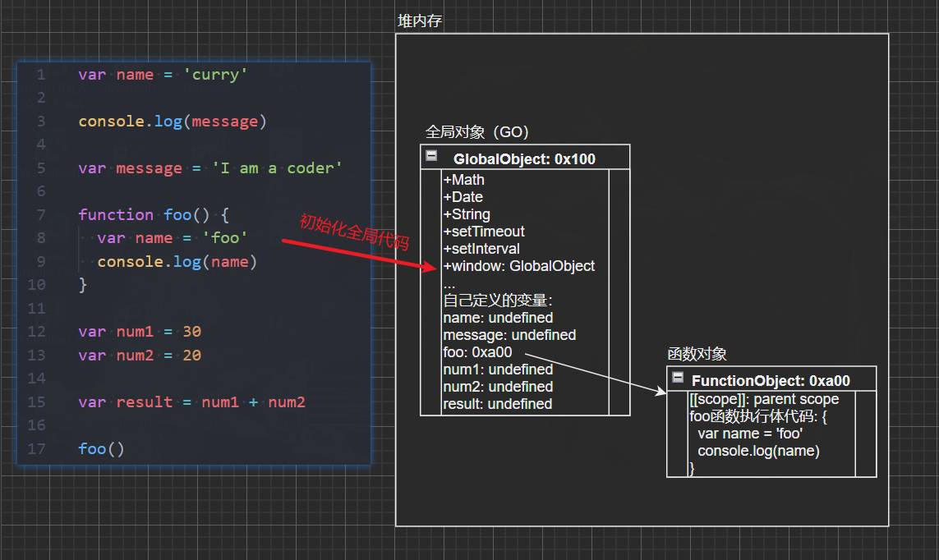Click the result: undefined property

tap(497, 404)
